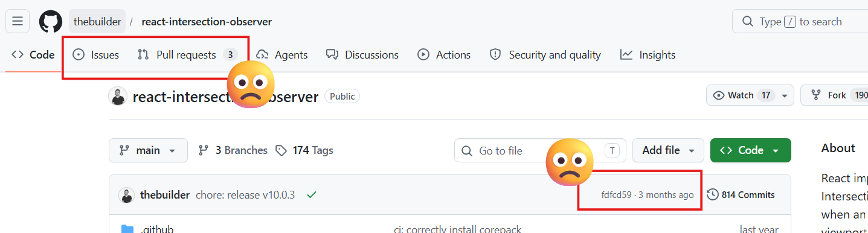The image size is (868, 233).
Task: Expand the Add file dropdown
Action: coord(668,150)
